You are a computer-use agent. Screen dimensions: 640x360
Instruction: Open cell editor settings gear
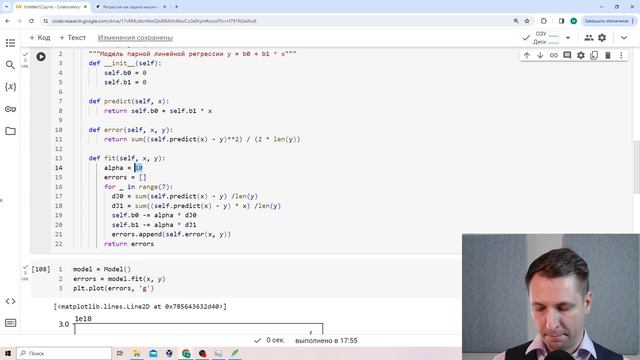[580, 55]
